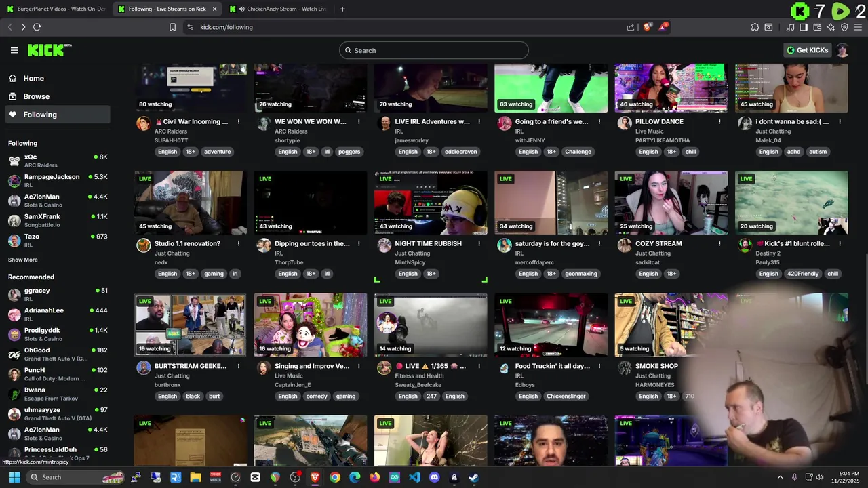
Task: Open options menu for NIGHT TIME RUBBISH stream
Action: 479,244
